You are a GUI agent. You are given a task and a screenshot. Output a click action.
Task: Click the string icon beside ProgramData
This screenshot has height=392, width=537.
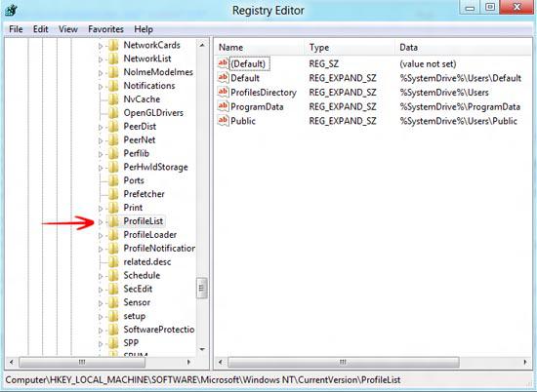tap(223, 106)
